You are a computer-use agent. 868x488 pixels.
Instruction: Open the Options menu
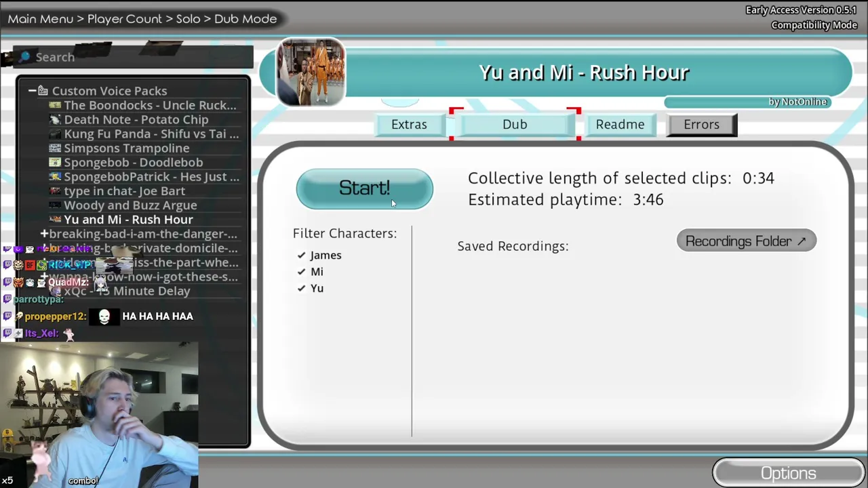click(788, 473)
